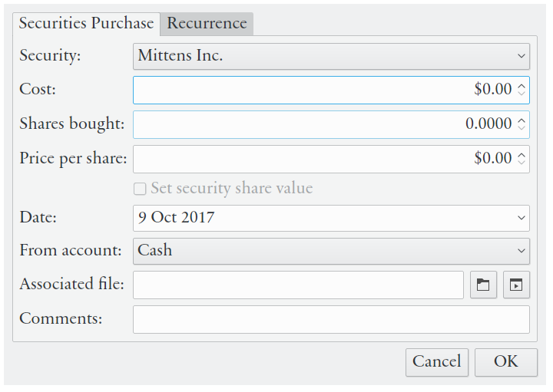Select the Securities Purchase tab
553x392 pixels.
point(86,23)
